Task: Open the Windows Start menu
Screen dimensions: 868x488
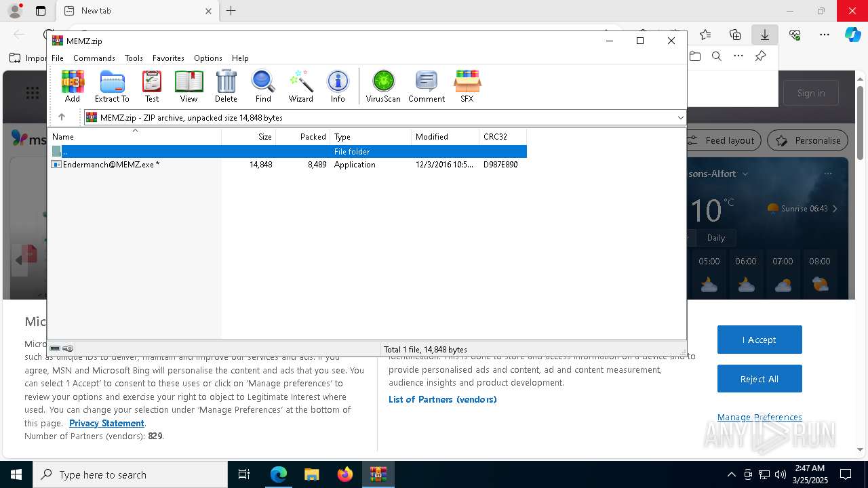Action: [16, 474]
